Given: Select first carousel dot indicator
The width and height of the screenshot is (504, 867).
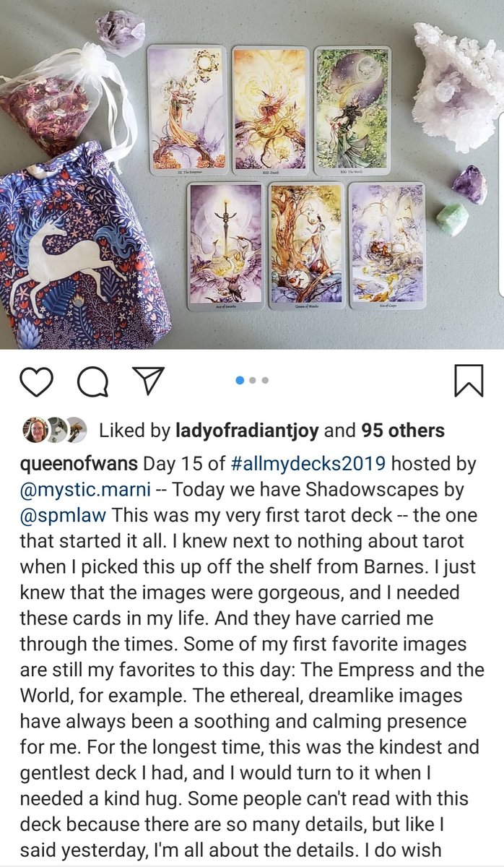Looking at the screenshot, I should [x=240, y=380].
